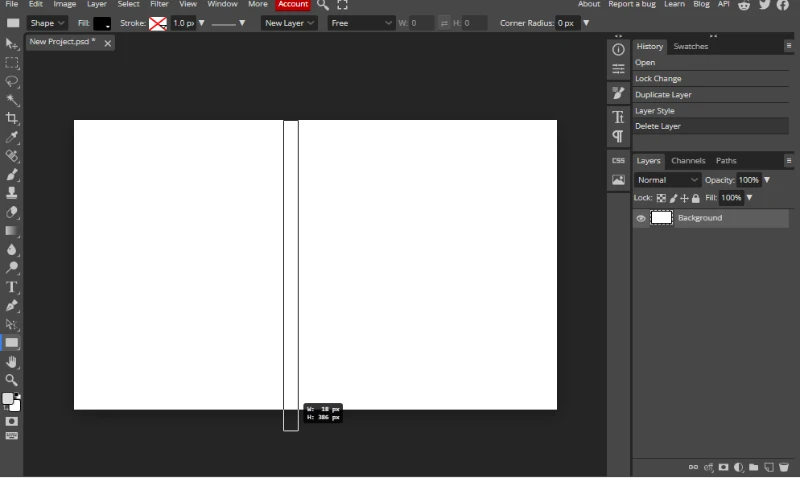
Task: Click the foreground color swatch in toolbar
Action: [x=8, y=399]
